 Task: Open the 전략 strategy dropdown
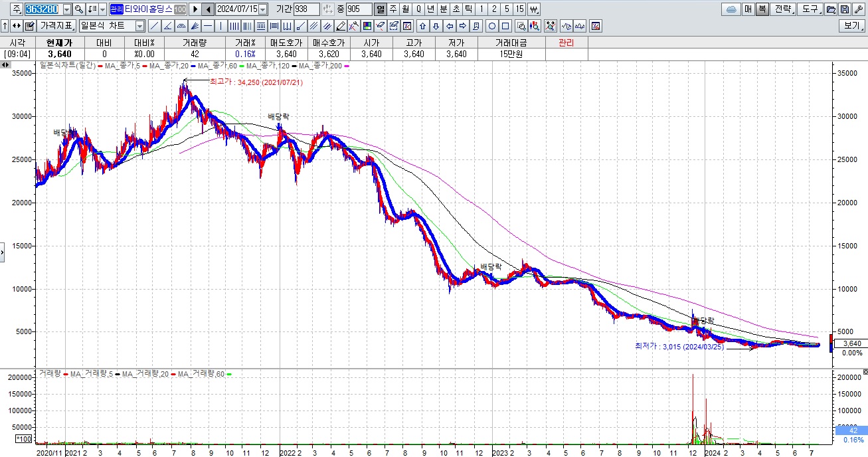pos(782,9)
